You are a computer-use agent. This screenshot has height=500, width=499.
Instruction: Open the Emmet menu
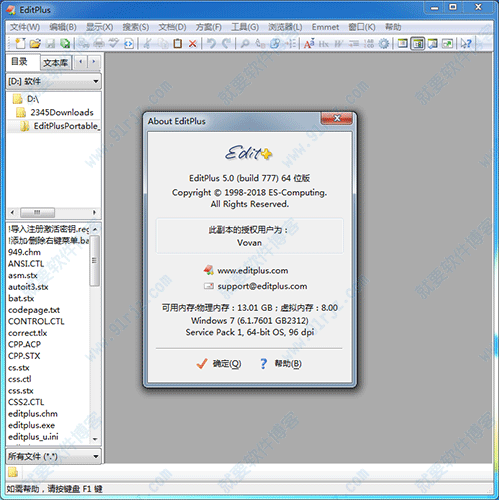click(x=325, y=27)
